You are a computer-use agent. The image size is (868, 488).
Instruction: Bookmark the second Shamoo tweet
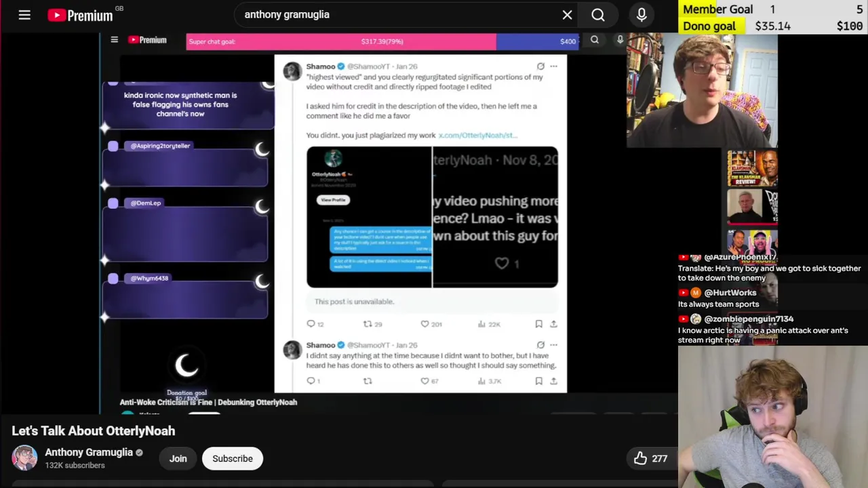[538, 381]
